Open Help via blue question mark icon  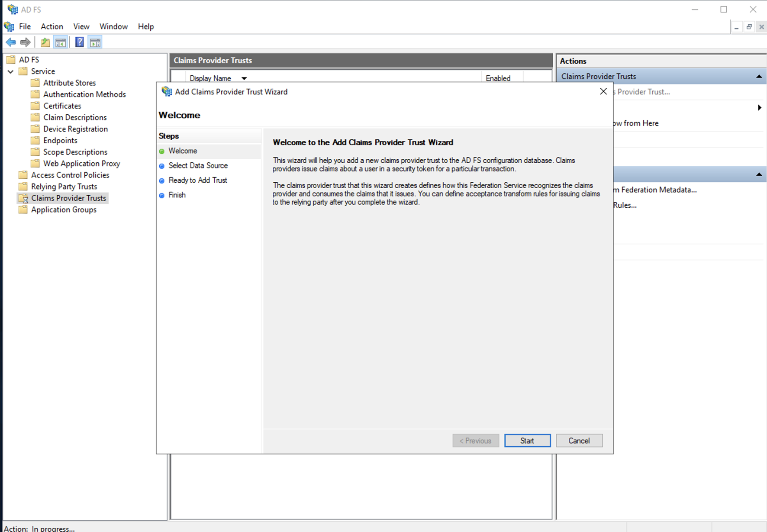click(x=80, y=42)
